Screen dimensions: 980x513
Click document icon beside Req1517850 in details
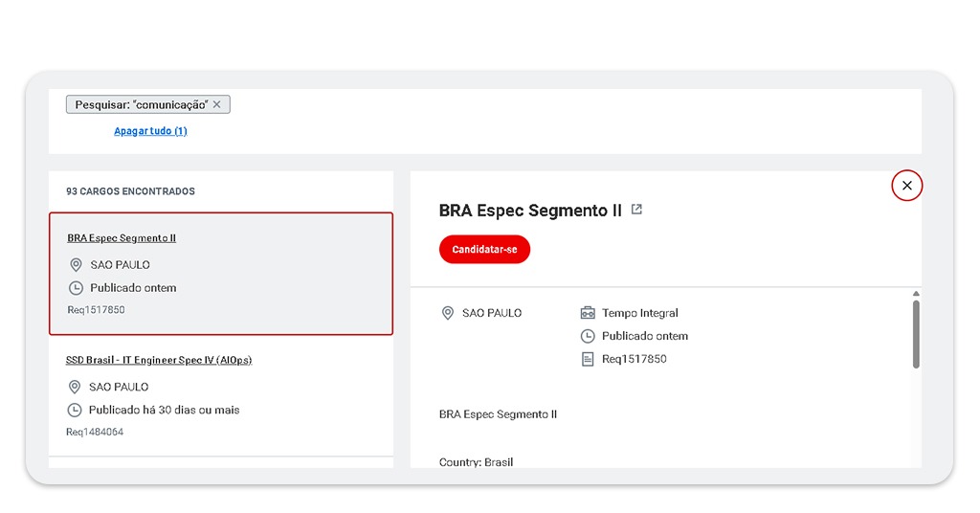click(588, 359)
